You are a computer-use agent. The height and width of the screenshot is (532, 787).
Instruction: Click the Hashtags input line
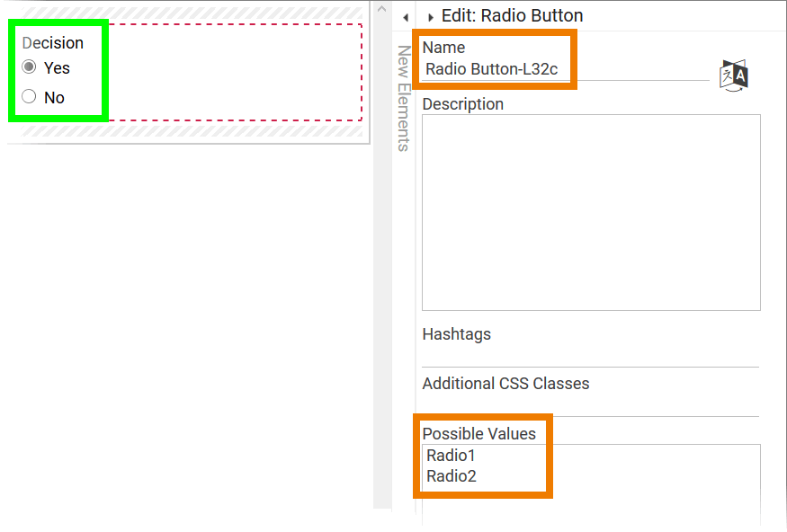(x=591, y=357)
